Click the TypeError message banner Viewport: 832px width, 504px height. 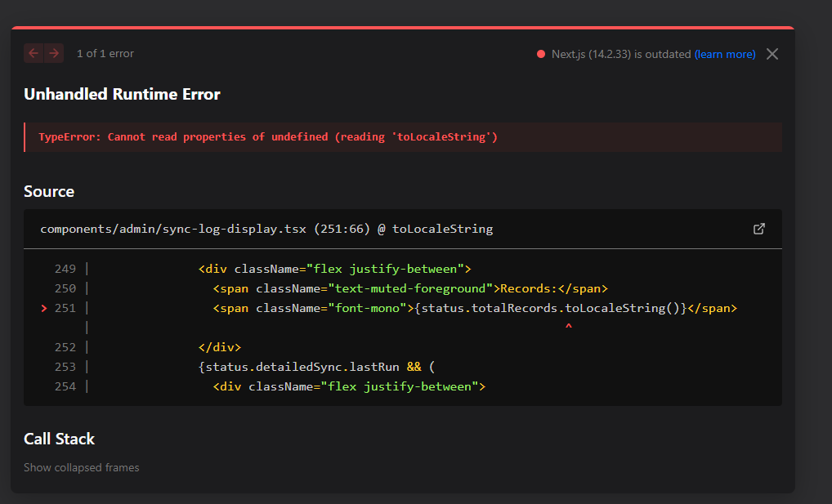click(268, 136)
